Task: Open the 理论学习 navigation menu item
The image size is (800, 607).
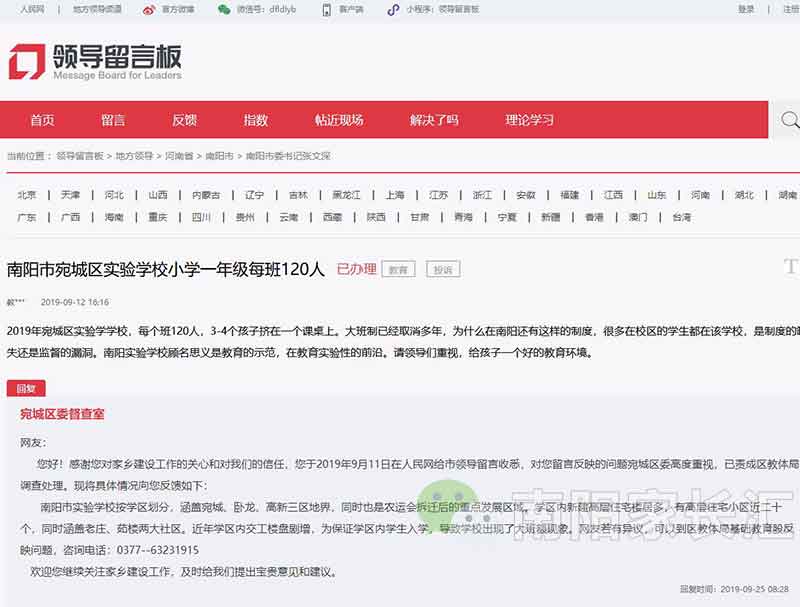Action: (531, 119)
